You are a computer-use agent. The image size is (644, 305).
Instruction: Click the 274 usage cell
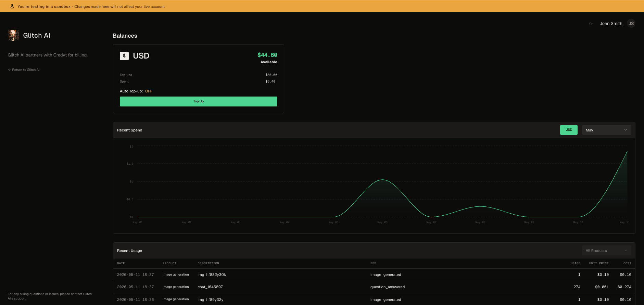(x=577, y=287)
